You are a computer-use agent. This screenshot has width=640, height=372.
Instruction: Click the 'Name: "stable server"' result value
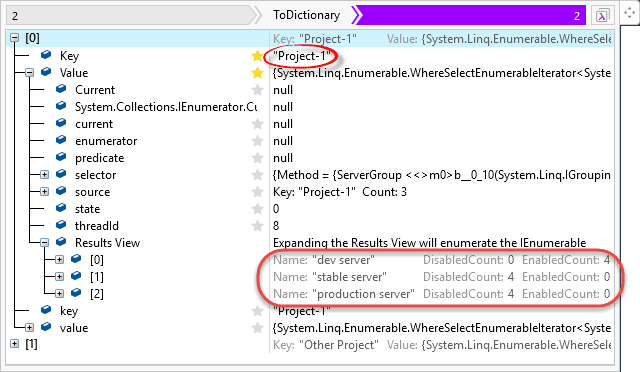[330, 277]
